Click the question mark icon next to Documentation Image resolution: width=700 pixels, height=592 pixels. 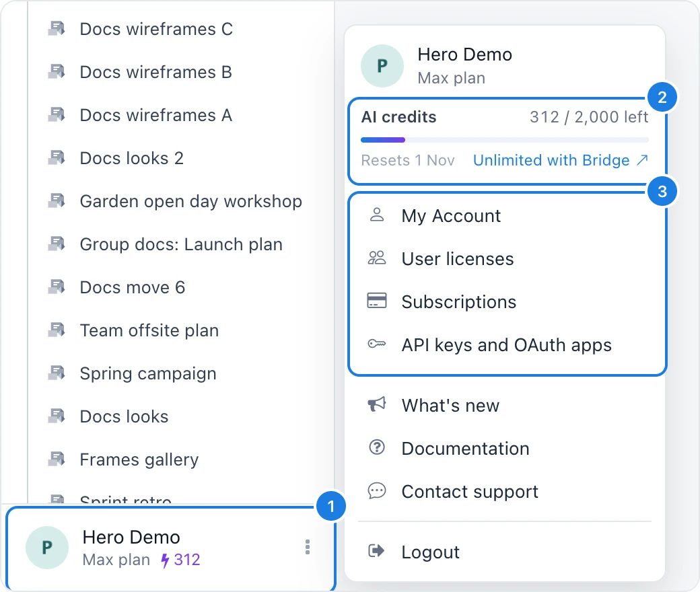377,447
